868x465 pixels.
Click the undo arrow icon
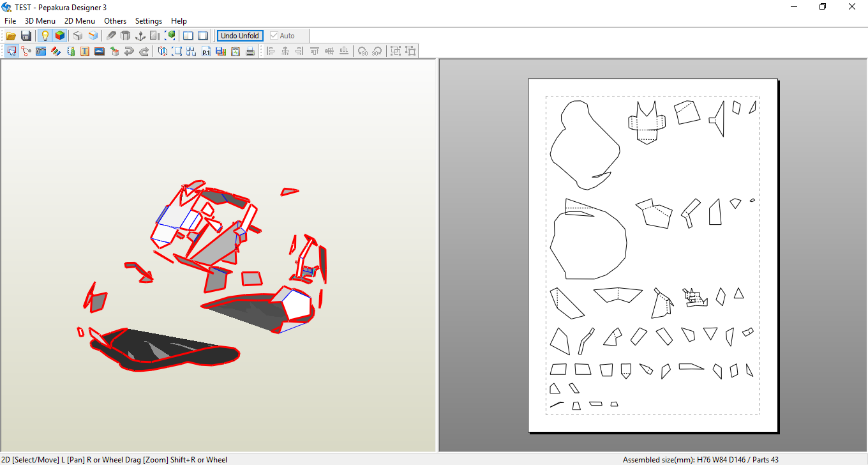click(x=129, y=51)
